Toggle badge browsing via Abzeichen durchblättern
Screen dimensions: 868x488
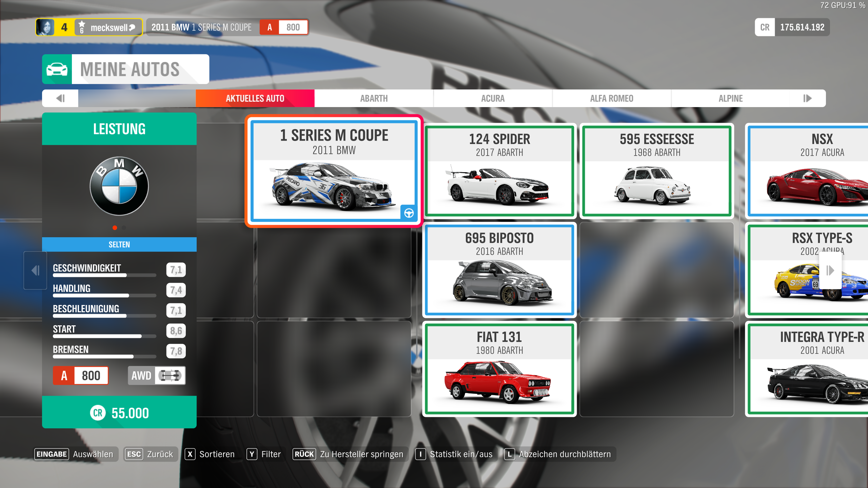[559, 454]
